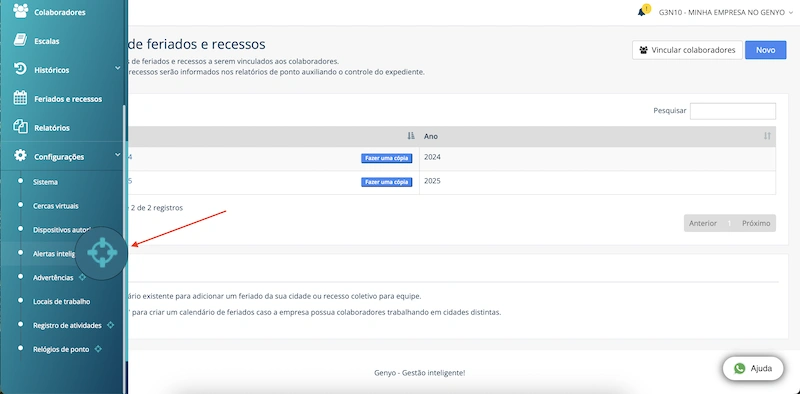The height and width of the screenshot is (394, 800).
Task: Click Vincular colaboradores button
Action: click(687, 50)
